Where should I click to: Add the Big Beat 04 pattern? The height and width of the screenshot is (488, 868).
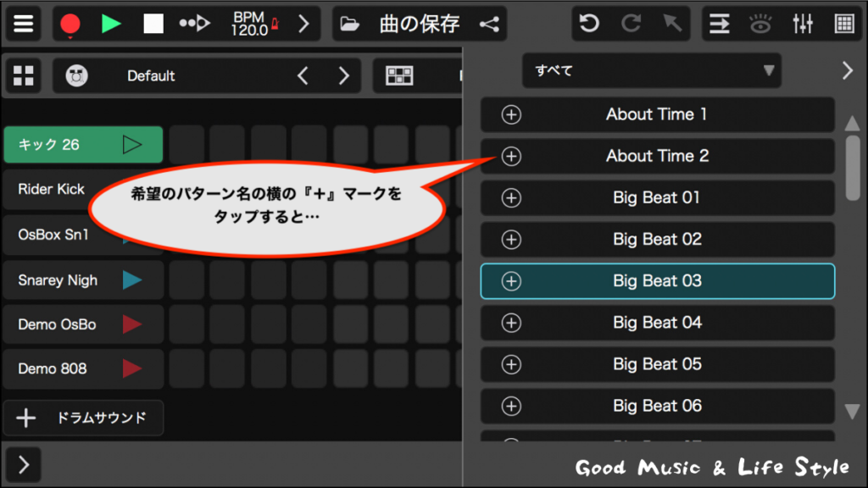(x=511, y=323)
